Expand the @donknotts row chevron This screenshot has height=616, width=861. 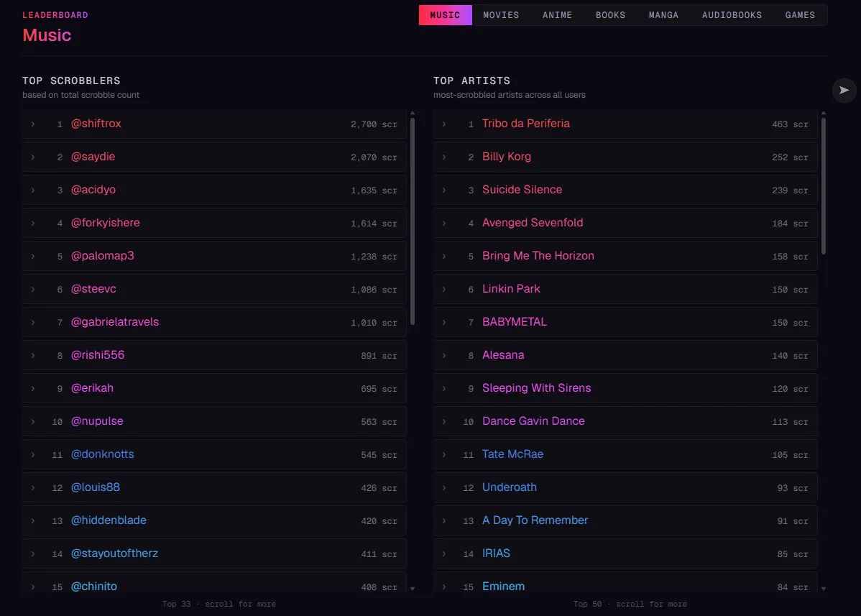coord(33,454)
